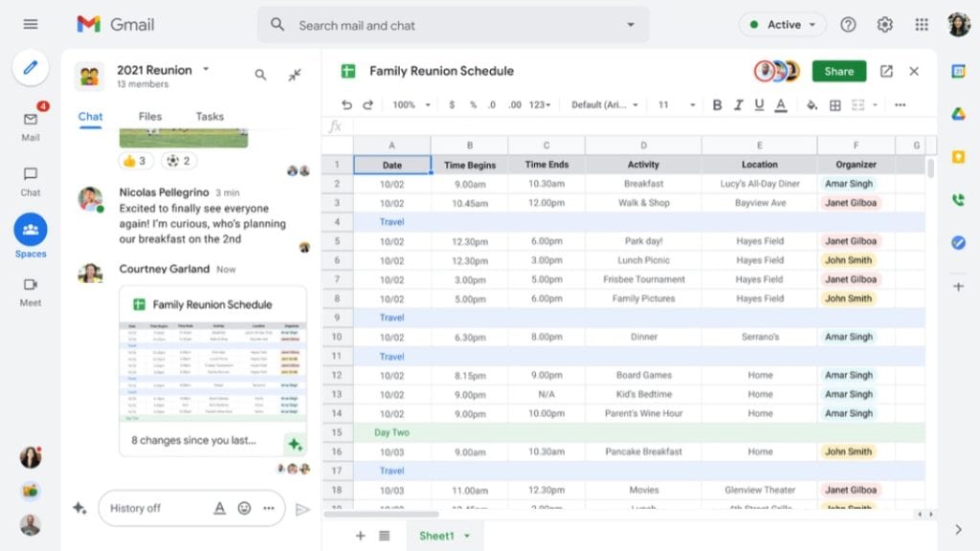Apply italic formatting
This screenshot has width=980, height=551.
pos(738,105)
